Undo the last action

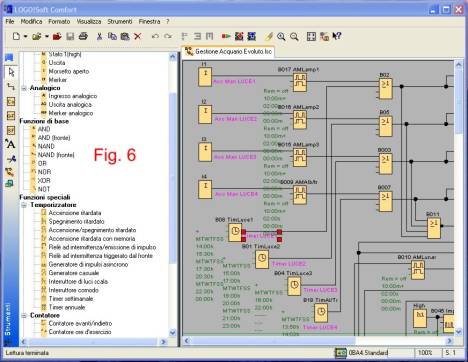click(x=155, y=36)
